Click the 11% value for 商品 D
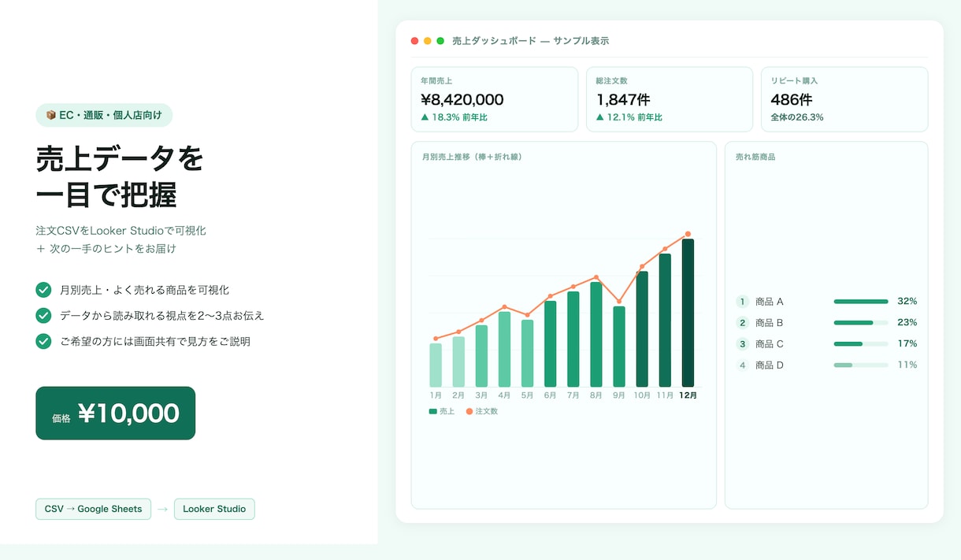 click(907, 365)
